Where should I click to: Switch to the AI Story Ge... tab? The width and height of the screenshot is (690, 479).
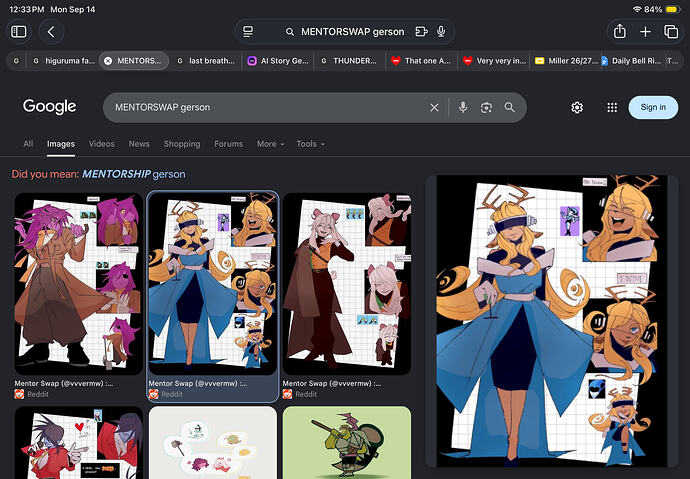click(x=278, y=61)
